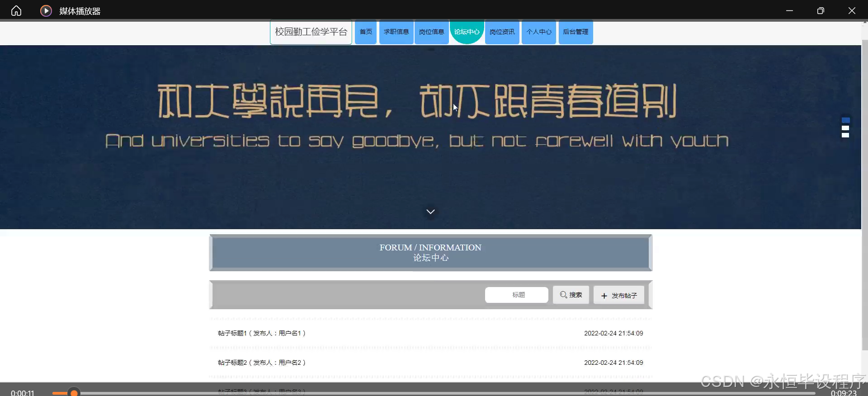Image resolution: width=868 pixels, height=396 pixels.
Task: Select the first blue carousel indicator
Action: pyautogui.click(x=846, y=120)
